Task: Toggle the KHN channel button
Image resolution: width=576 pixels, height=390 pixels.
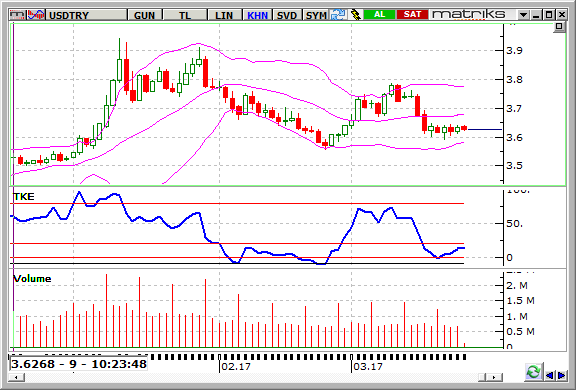Action: pos(257,15)
